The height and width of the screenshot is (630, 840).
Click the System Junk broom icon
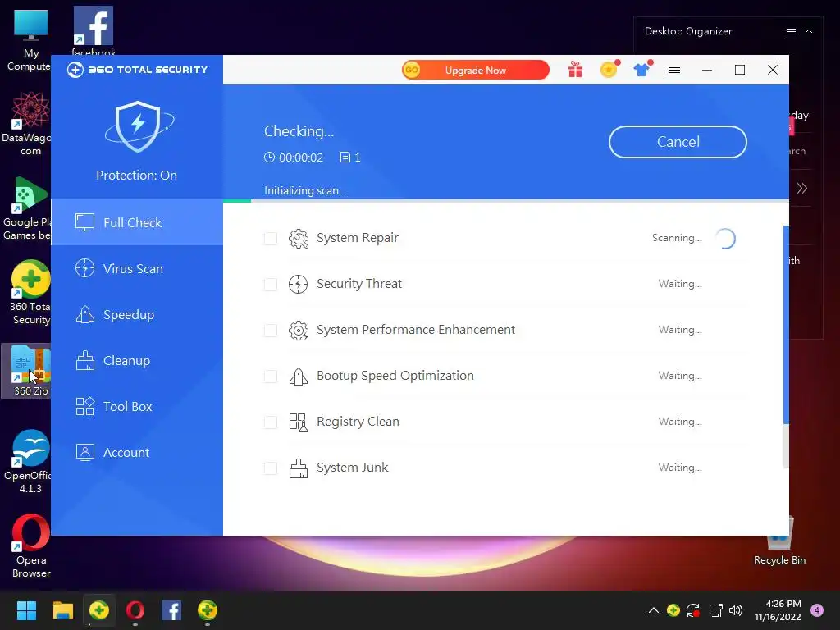point(299,468)
